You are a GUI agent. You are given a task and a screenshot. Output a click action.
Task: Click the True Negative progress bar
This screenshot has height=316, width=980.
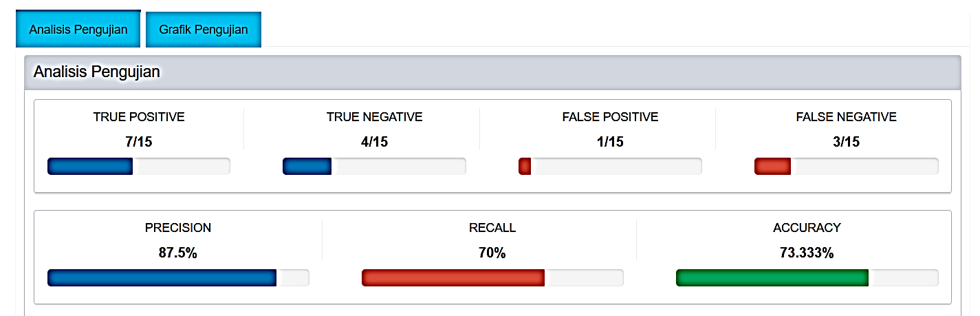point(374,167)
